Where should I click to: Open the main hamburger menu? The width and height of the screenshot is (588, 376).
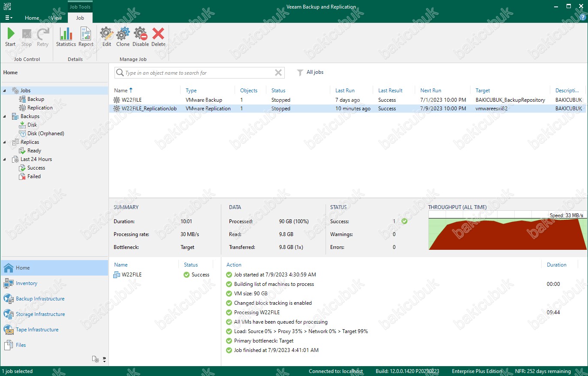(x=9, y=18)
